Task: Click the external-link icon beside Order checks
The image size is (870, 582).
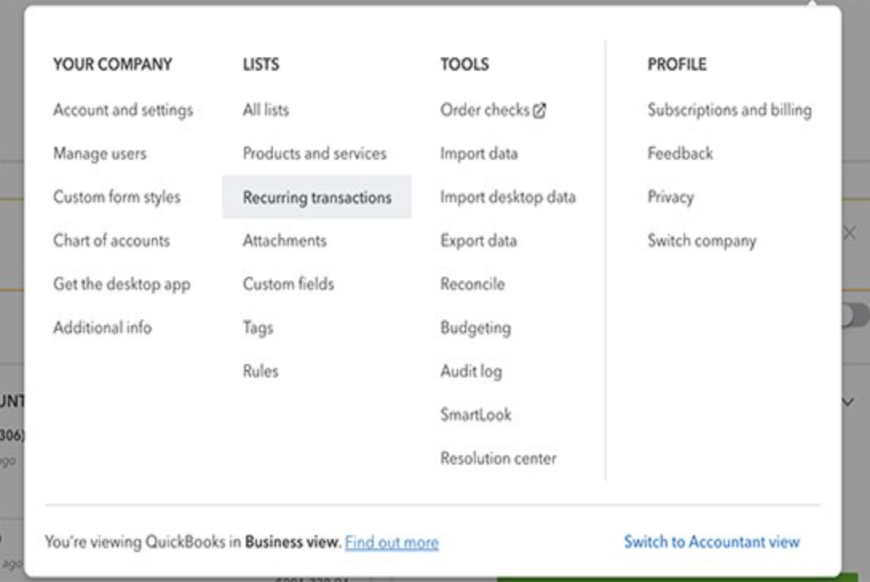Action: [x=539, y=110]
